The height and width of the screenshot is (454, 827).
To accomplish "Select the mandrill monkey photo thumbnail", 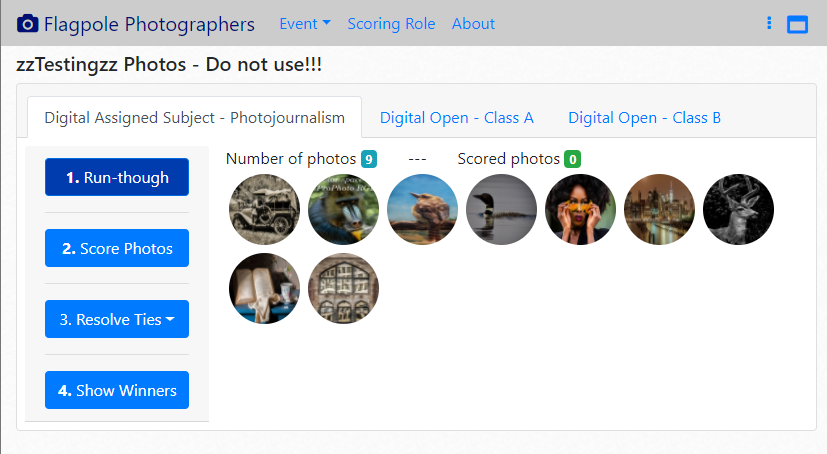I will (343, 209).
